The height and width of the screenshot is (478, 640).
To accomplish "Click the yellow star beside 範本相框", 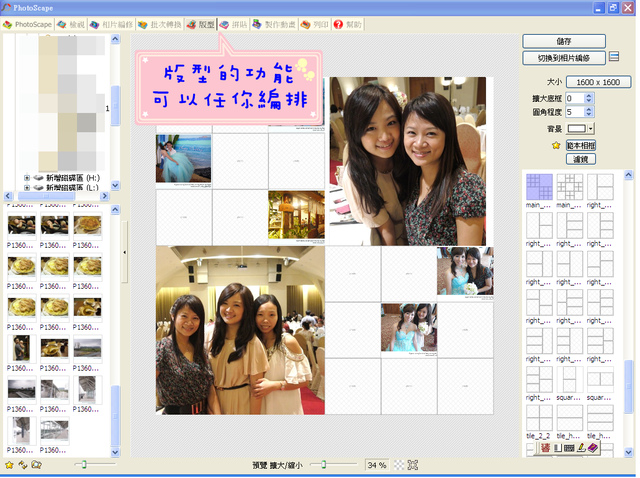I will coord(556,145).
